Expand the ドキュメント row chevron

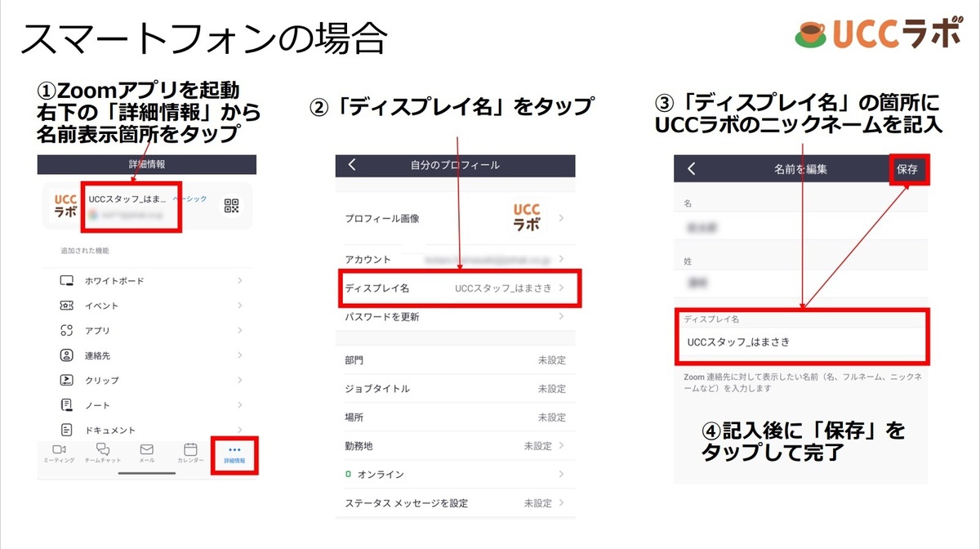pos(239,430)
